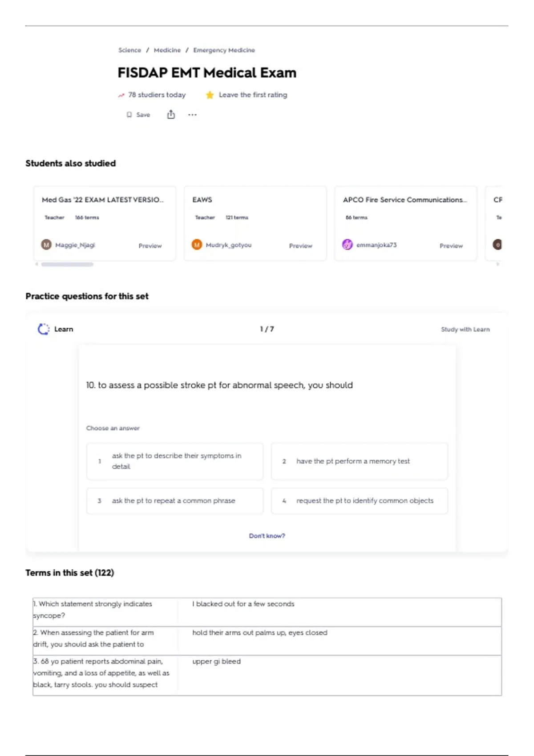Screen dimensions: 534x756
Task: Choose answer 'request the pt to identify common objects'
Action: pos(359,501)
